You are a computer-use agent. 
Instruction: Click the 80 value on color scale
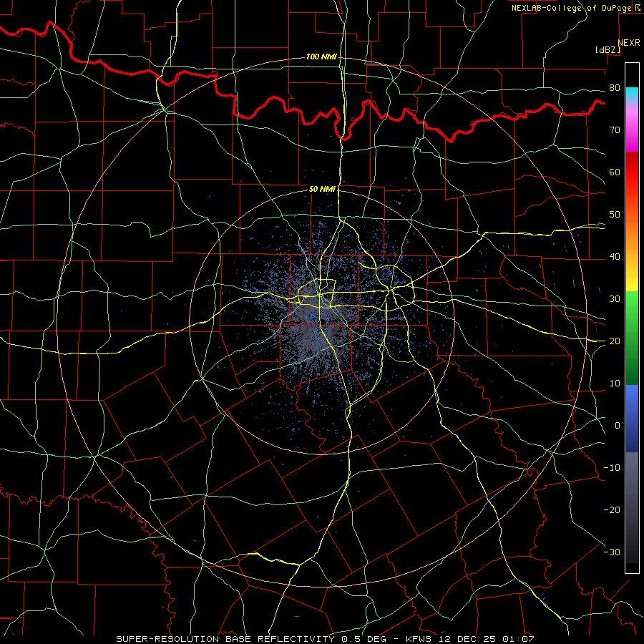pos(615,88)
